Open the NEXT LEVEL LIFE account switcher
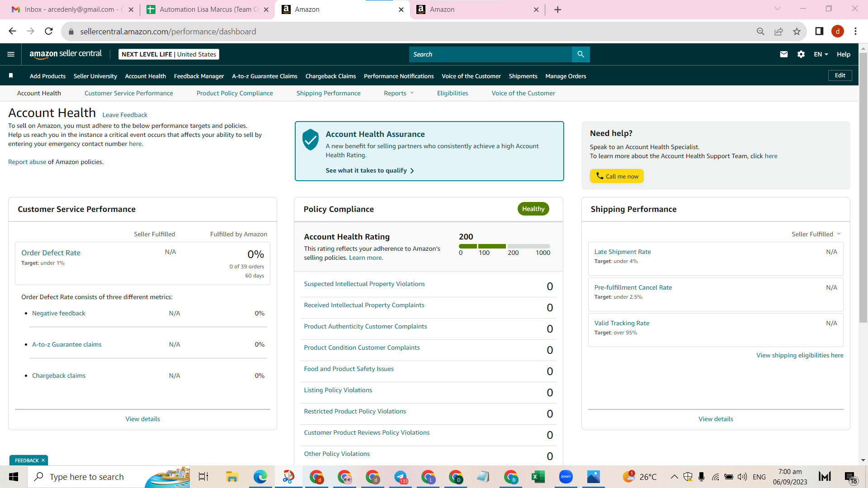 click(x=169, y=54)
